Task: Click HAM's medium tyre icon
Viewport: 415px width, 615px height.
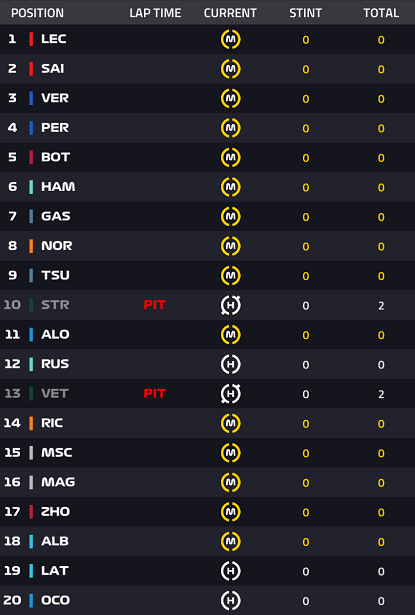Action: coord(231,187)
